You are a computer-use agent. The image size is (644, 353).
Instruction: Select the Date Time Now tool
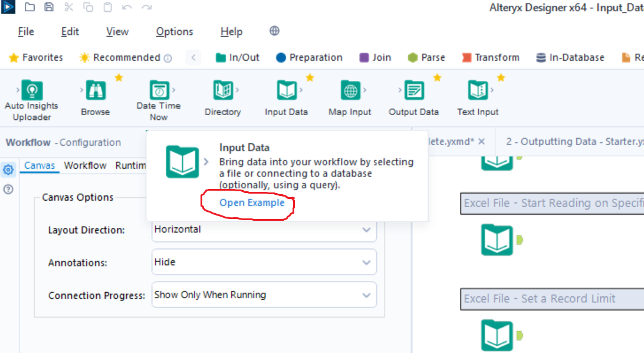[159, 101]
